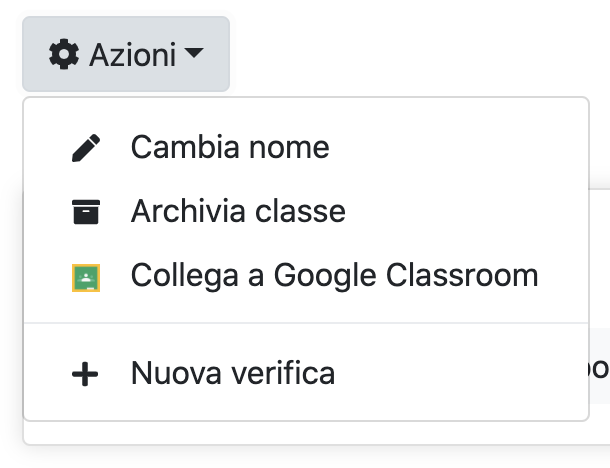Click the green Google Classroom icon

click(86, 278)
